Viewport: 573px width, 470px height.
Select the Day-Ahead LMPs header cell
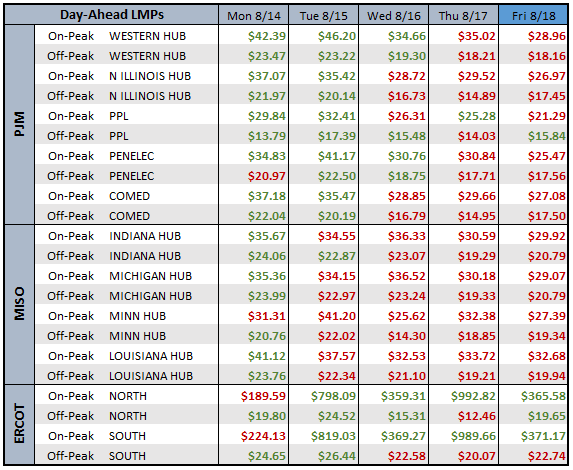[111, 15]
